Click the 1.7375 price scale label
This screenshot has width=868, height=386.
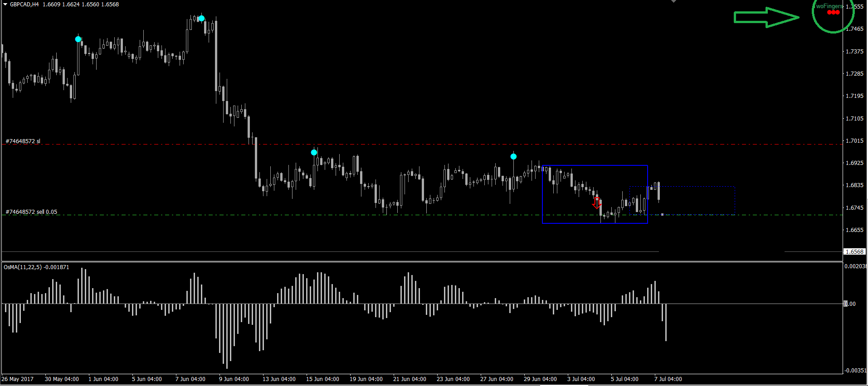[x=854, y=52]
